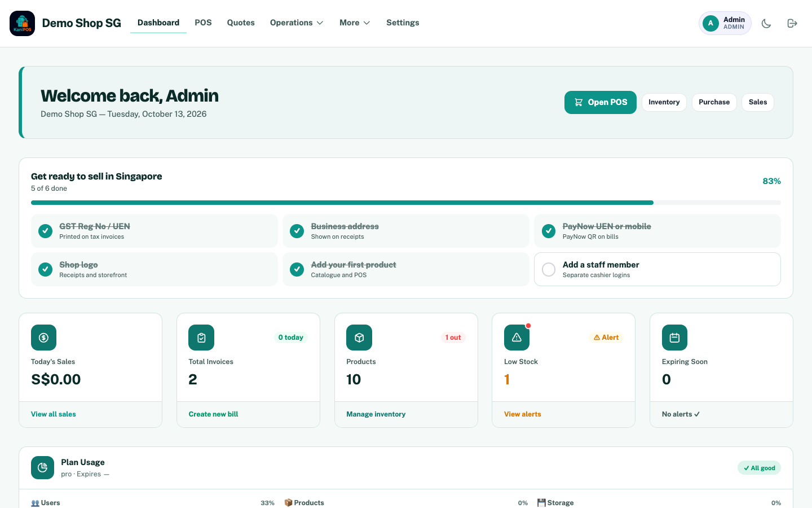Open the Manage inventory link

pyautogui.click(x=376, y=414)
